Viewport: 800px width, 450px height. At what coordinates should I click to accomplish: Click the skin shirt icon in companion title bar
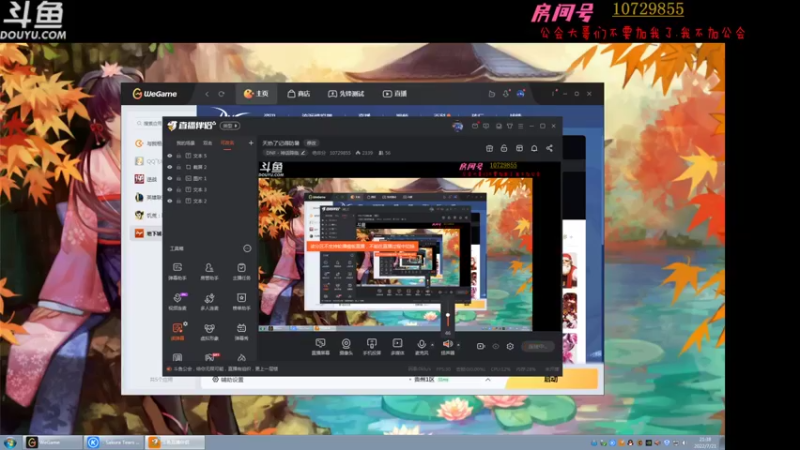509,126
